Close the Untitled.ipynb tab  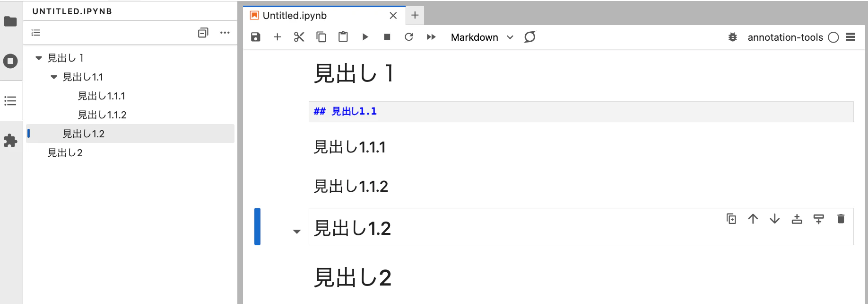tap(393, 16)
